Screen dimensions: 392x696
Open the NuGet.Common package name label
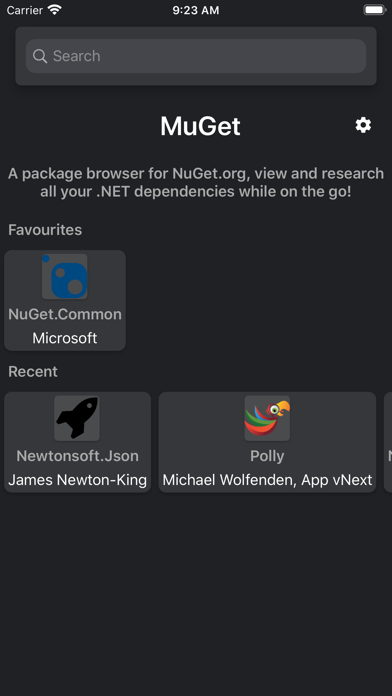point(65,314)
